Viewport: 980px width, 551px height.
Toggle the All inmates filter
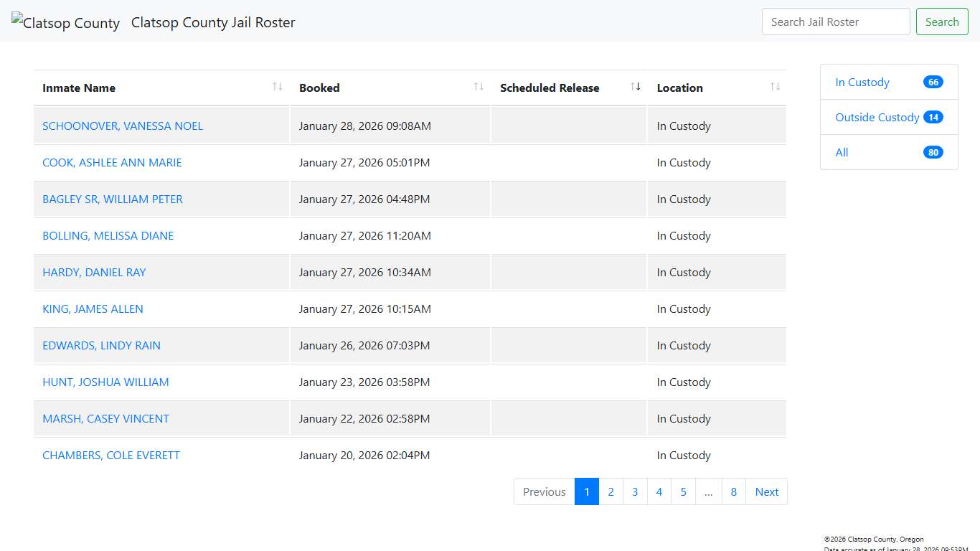pyautogui.click(x=842, y=152)
